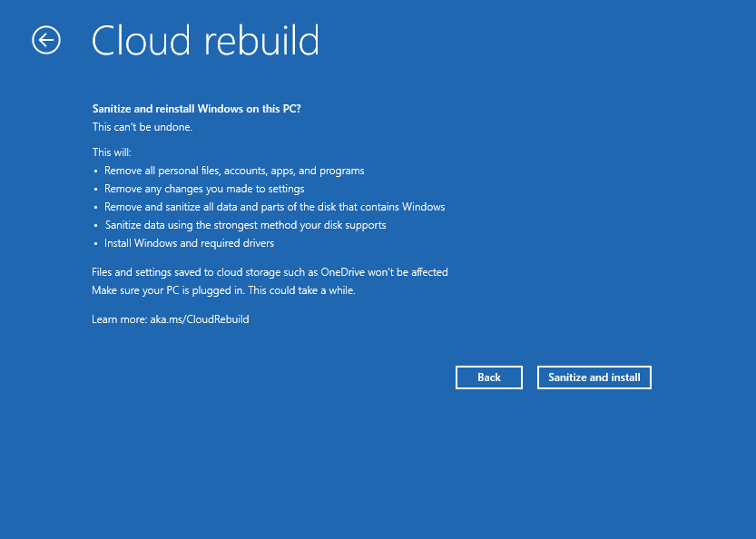Click the Cloud rebuild page title
This screenshot has height=539, width=756.
[205, 41]
